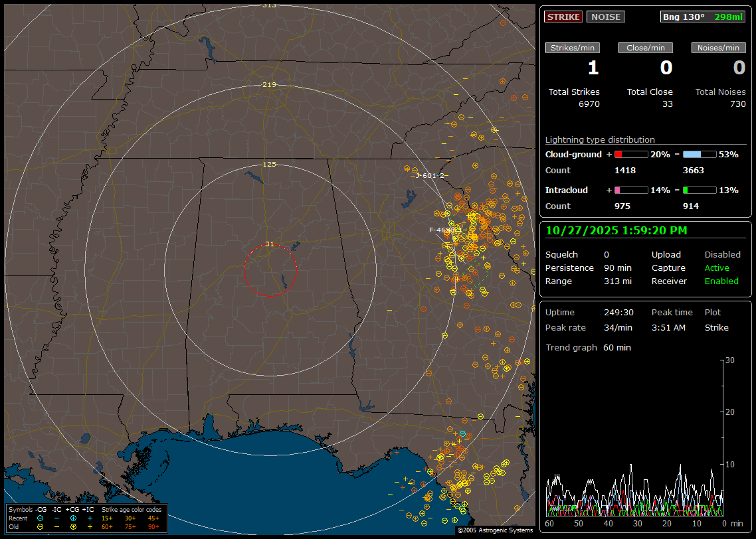Click the Noises/min counter label
756x539 pixels.
point(718,48)
